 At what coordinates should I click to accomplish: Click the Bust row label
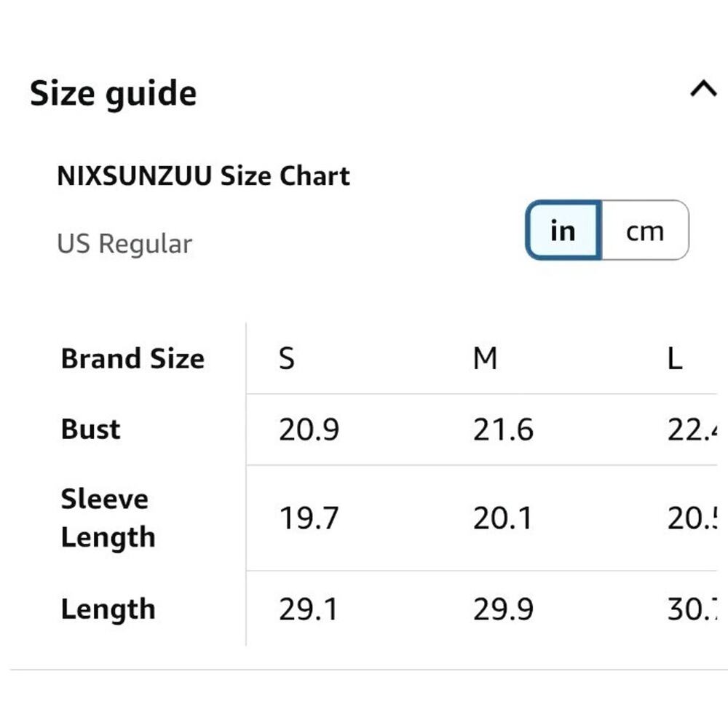point(91,430)
